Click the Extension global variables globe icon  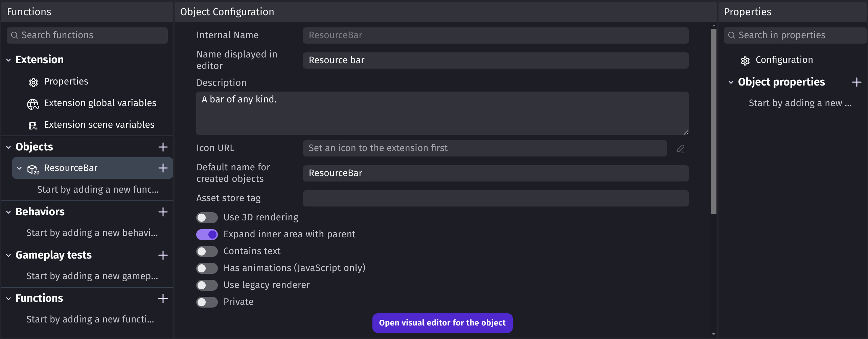click(33, 104)
